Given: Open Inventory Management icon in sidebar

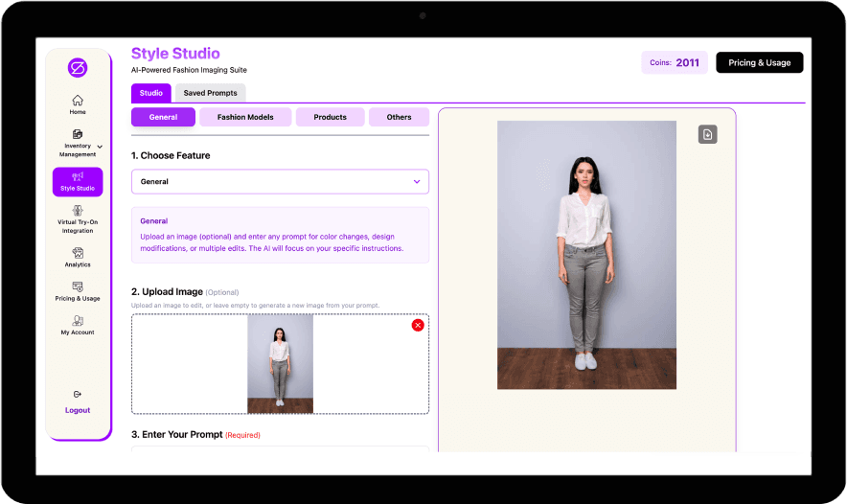Looking at the screenshot, I should tap(78, 134).
